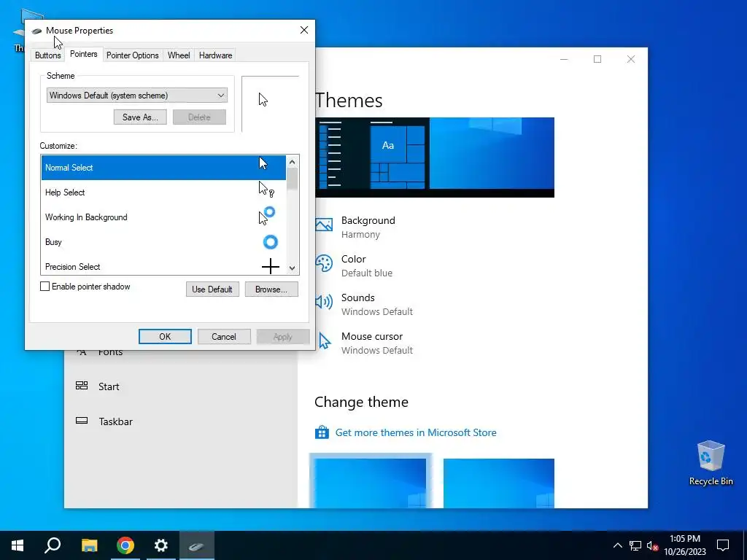Select the Pointers tab
Image resolution: width=747 pixels, height=560 pixels.
(x=83, y=54)
